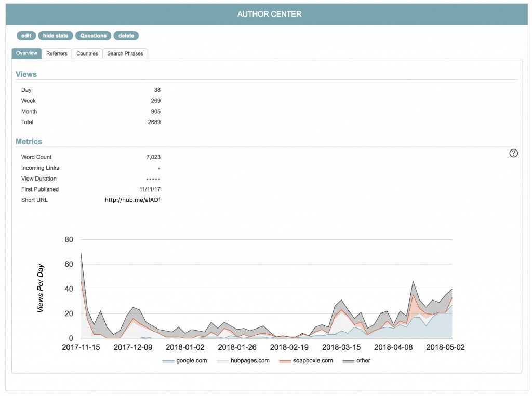Select the Day views value 38
Screen dimensions: 532x396
tap(157, 90)
